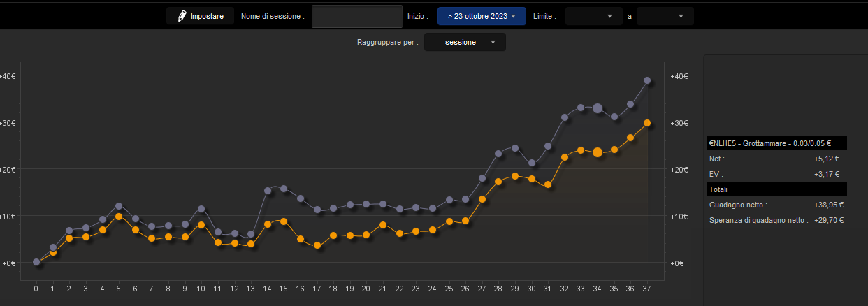Click the orange point at session 13
Screen dimensions: 868x306
click(251, 244)
